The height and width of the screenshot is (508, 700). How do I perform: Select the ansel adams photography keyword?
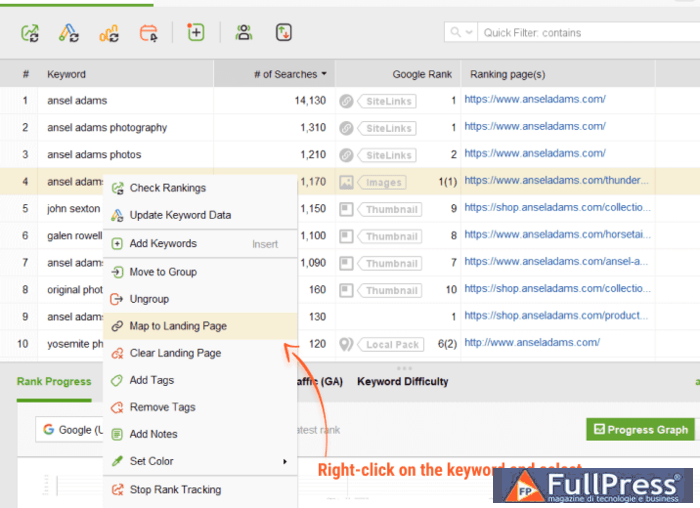(107, 128)
